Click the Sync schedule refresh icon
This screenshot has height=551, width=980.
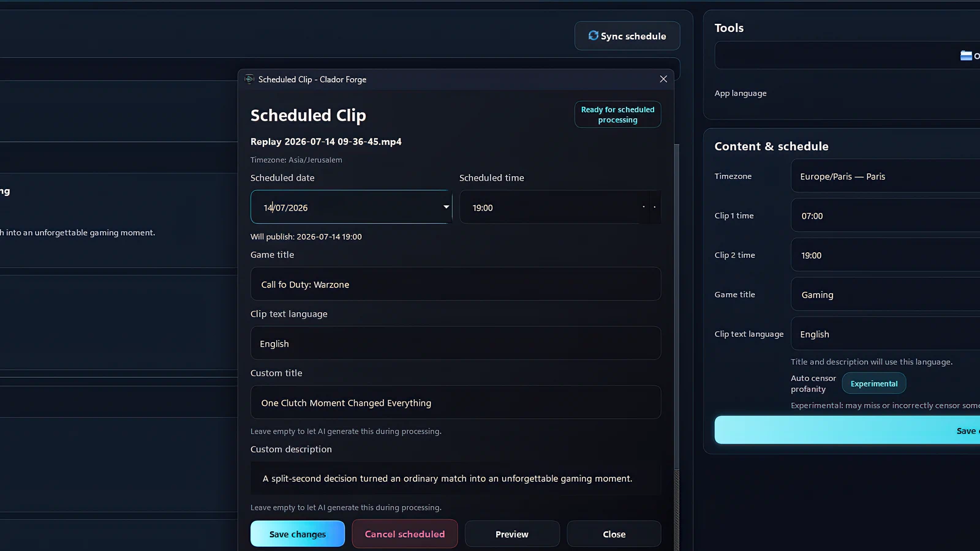pos(593,36)
